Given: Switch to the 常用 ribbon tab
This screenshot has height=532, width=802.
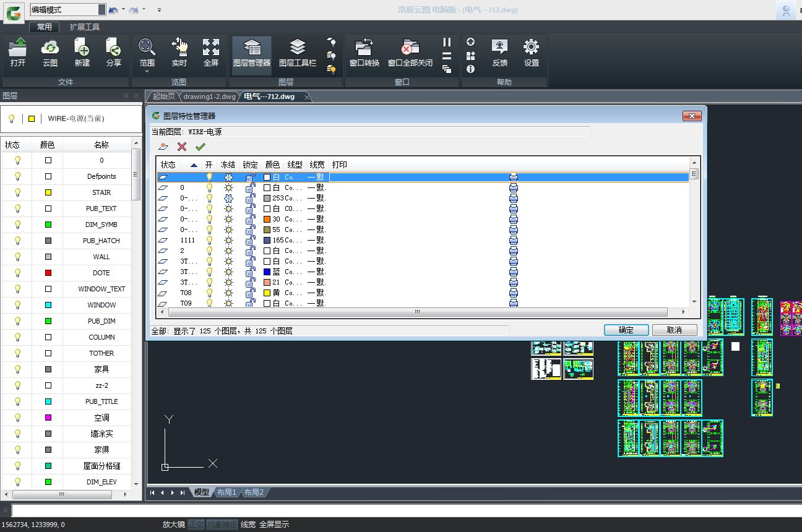Looking at the screenshot, I should coord(44,27).
